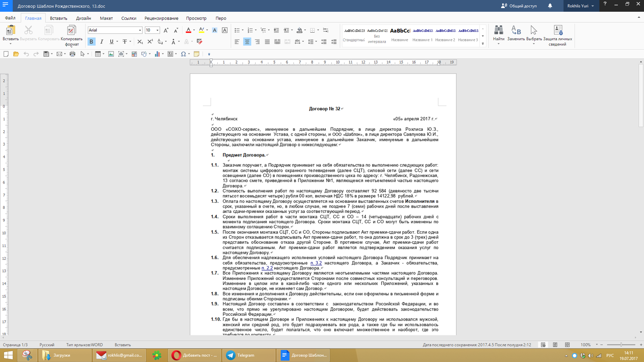Click the decrease indent icon

pyautogui.click(x=276, y=30)
